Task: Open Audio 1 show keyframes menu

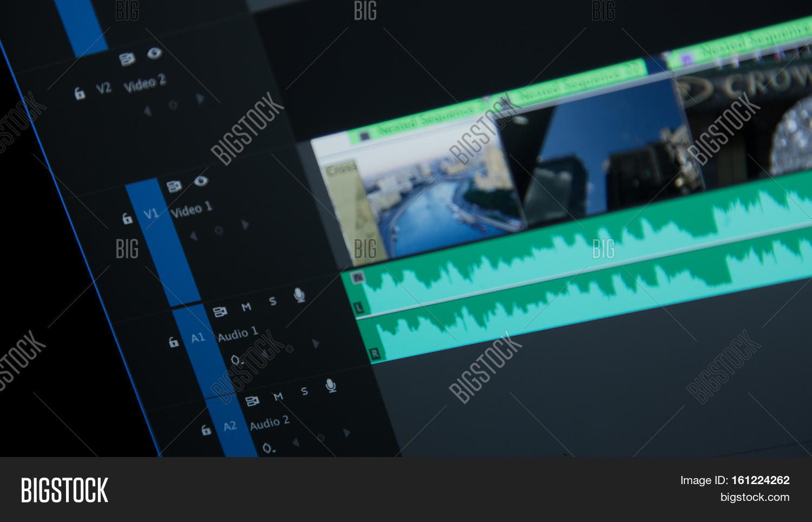Action: [237, 360]
